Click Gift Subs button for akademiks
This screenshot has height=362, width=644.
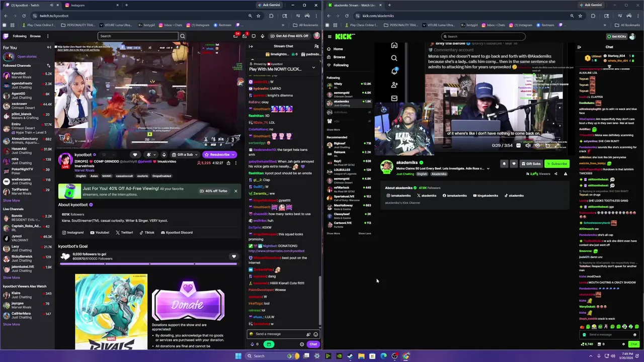[x=530, y=163]
